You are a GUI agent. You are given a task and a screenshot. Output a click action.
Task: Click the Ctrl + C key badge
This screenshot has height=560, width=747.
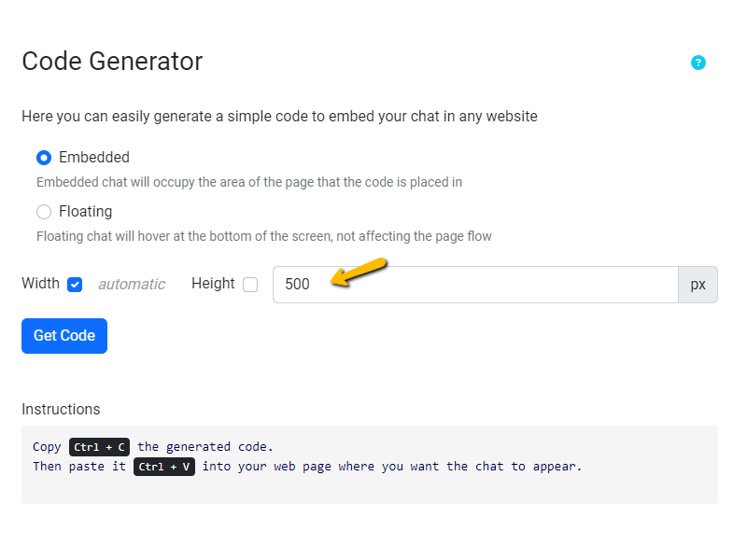point(99,447)
